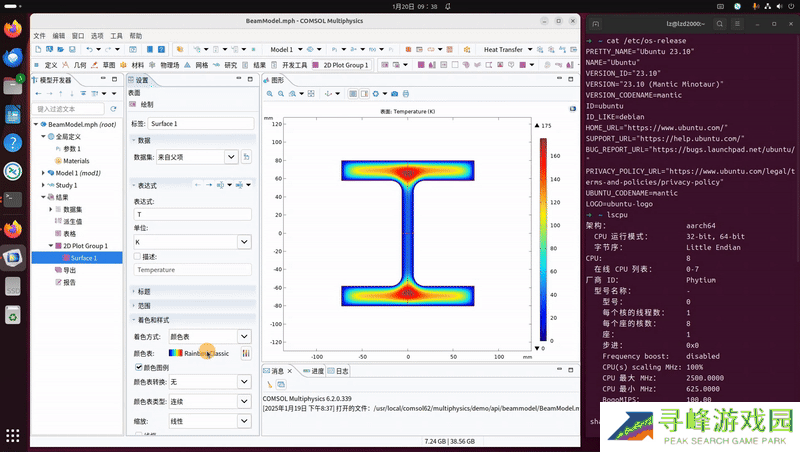Click the hamburger menu icon in terminal window
This screenshot has height=452, width=800.
click(x=737, y=24)
